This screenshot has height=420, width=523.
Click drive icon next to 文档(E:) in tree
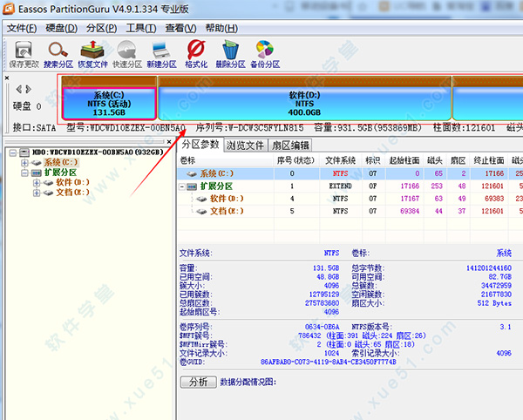click(x=48, y=193)
